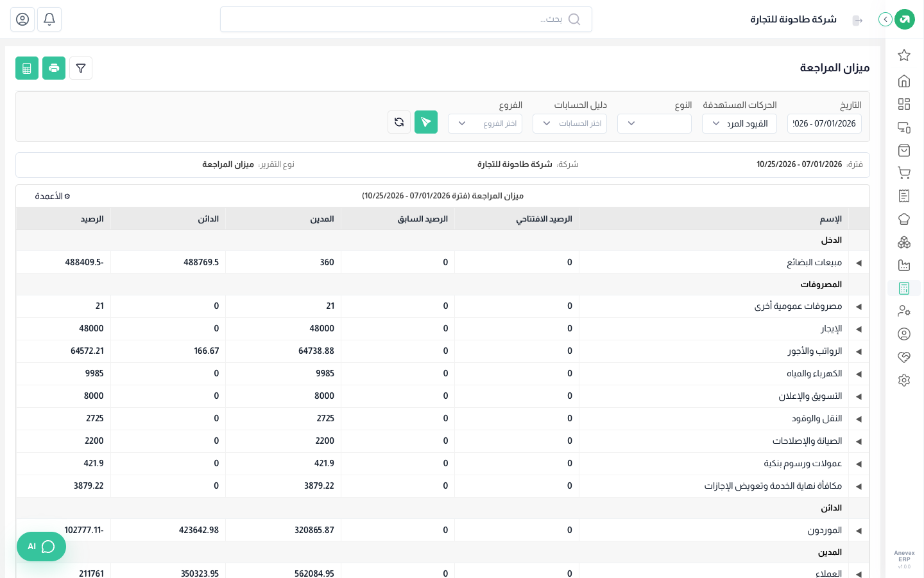Click the 488769.5 credit value

(x=201, y=262)
